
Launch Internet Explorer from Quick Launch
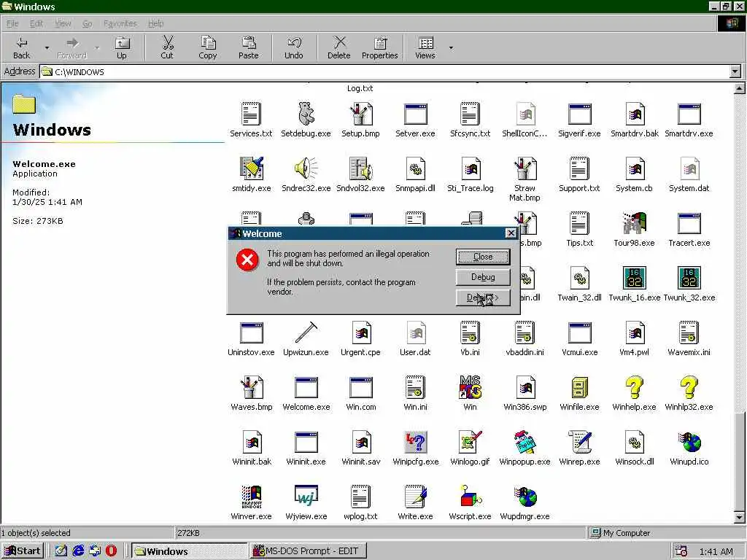(78, 551)
